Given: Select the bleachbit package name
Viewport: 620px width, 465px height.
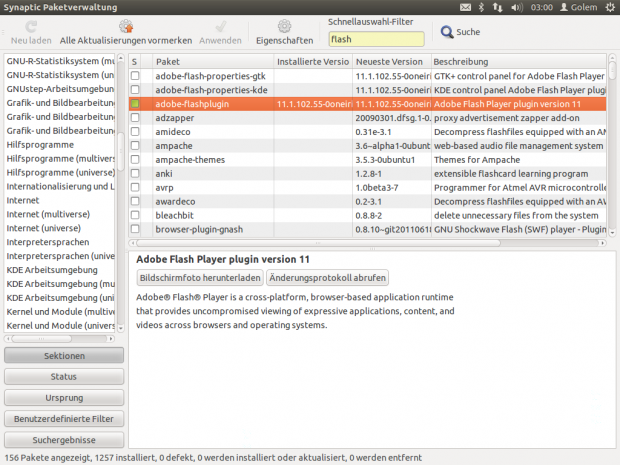Looking at the screenshot, I should coord(174,215).
